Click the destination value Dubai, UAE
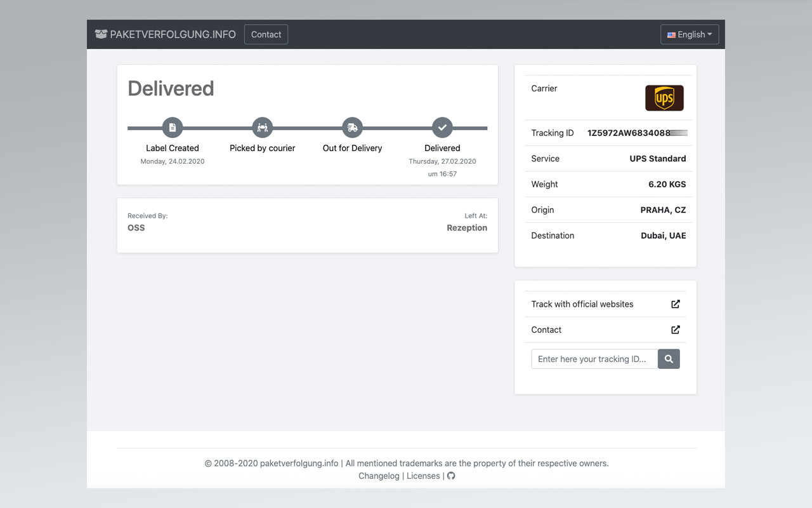This screenshot has height=508, width=812. pyautogui.click(x=664, y=235)
